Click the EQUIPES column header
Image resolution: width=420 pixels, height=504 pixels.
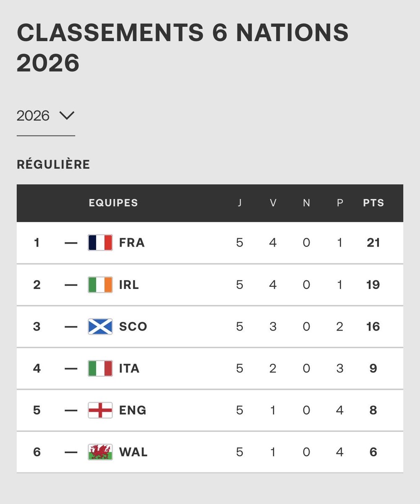[x=113, y=203]
